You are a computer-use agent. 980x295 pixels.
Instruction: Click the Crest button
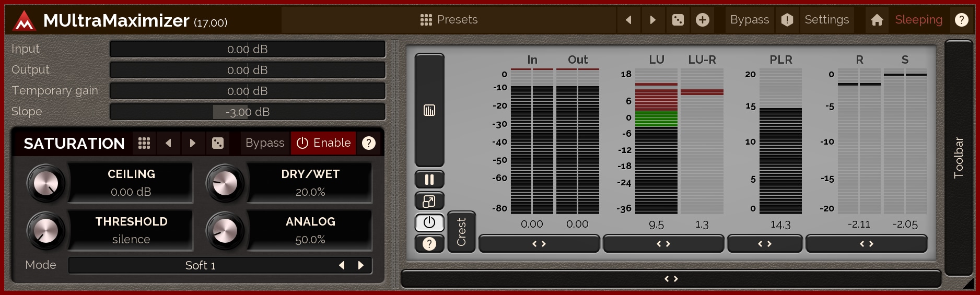click(461, 232)
